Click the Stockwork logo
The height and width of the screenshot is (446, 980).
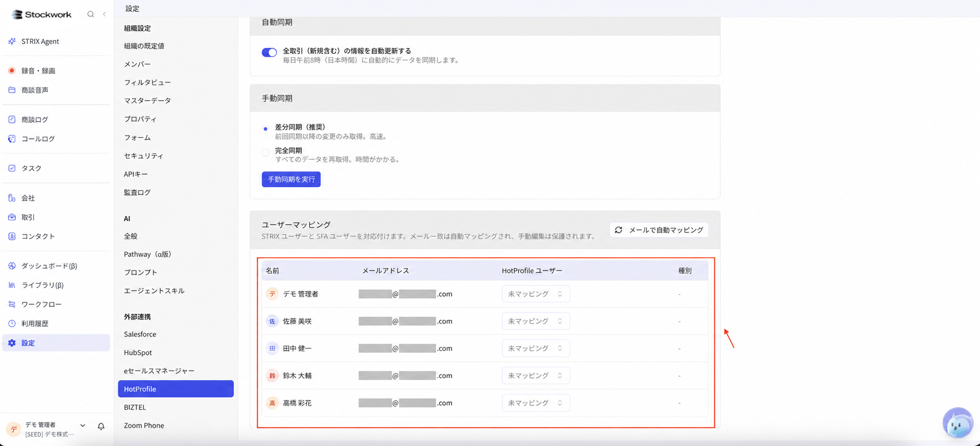point(42,14)
